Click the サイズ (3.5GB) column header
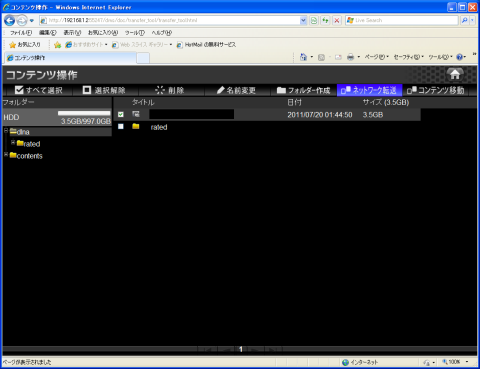 [386, 102]
